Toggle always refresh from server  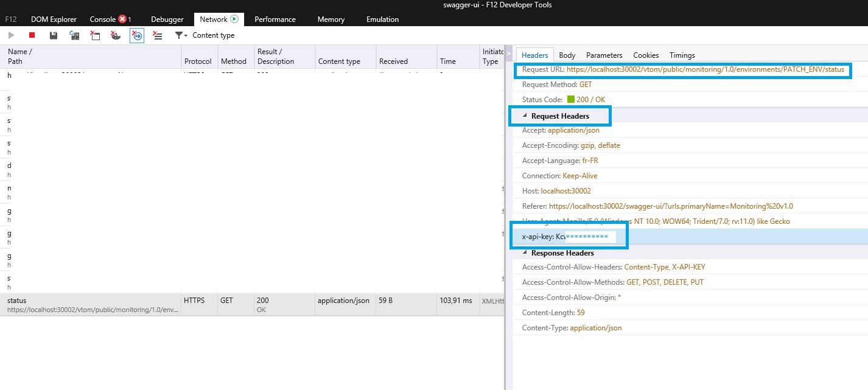click(75, 36)
